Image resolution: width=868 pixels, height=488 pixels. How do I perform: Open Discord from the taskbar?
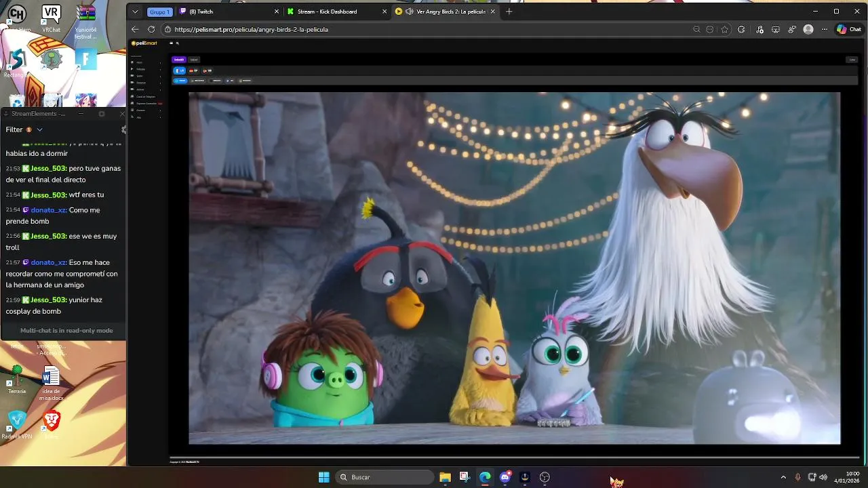tap(505, 477)
